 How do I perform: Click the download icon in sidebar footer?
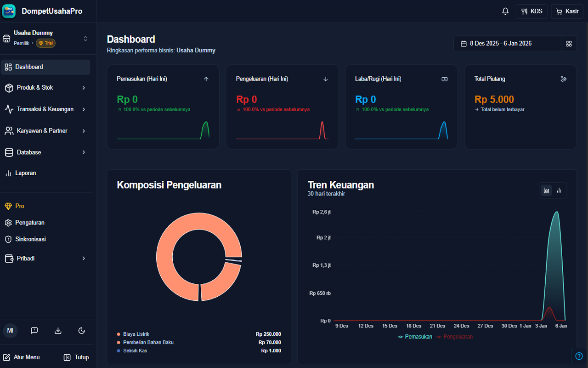(58, 330)
